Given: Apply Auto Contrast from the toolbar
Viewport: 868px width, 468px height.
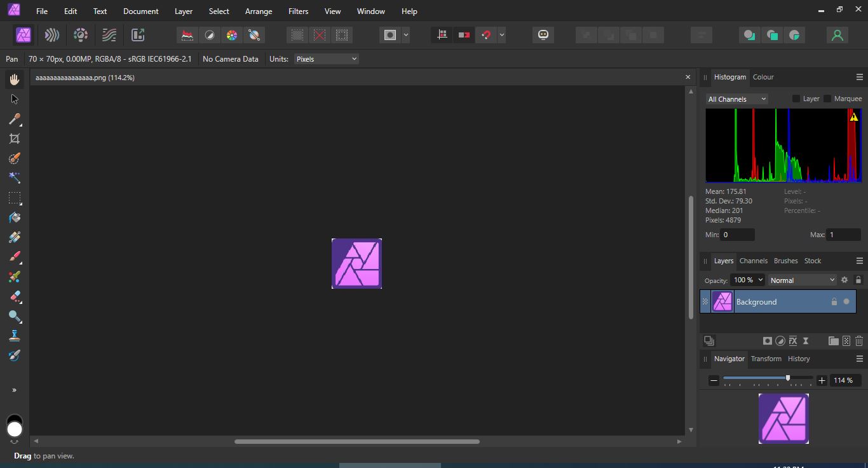Looking at the screenshot, I should click(x=210, y=35).
